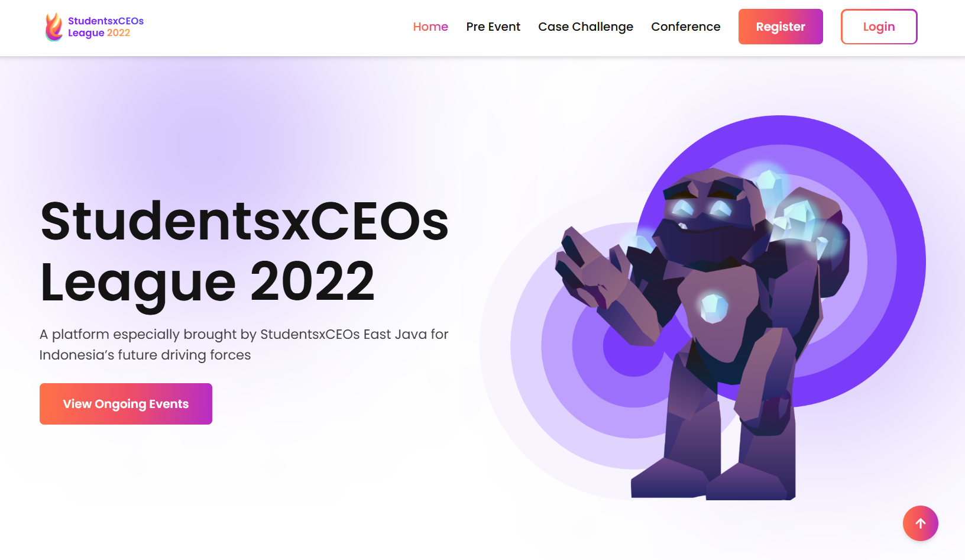Click the flame logo icon
This screenshot has height=560, width=965.
click(54, 27)
